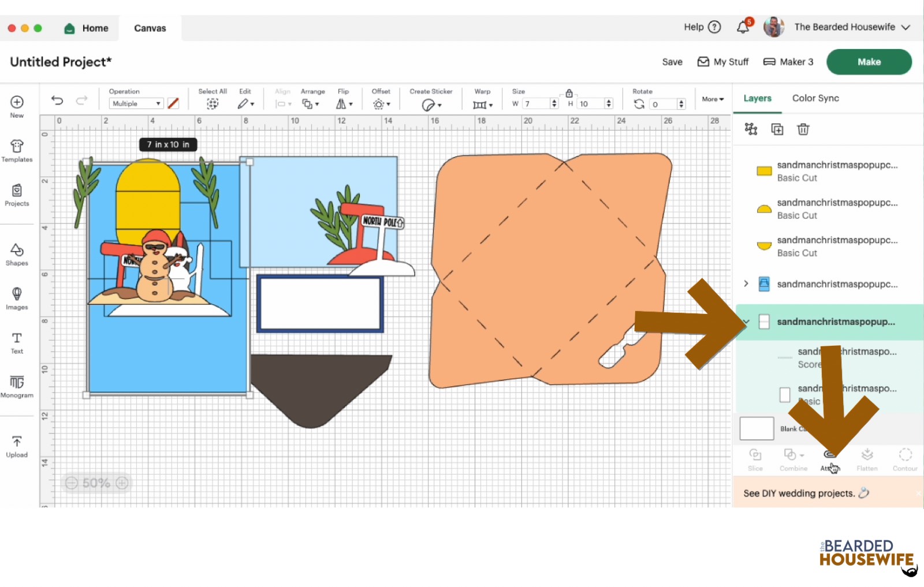Click the Save button
Viewport: 924px width, 587px height.
pyautogui.click(x=672, y=62)
